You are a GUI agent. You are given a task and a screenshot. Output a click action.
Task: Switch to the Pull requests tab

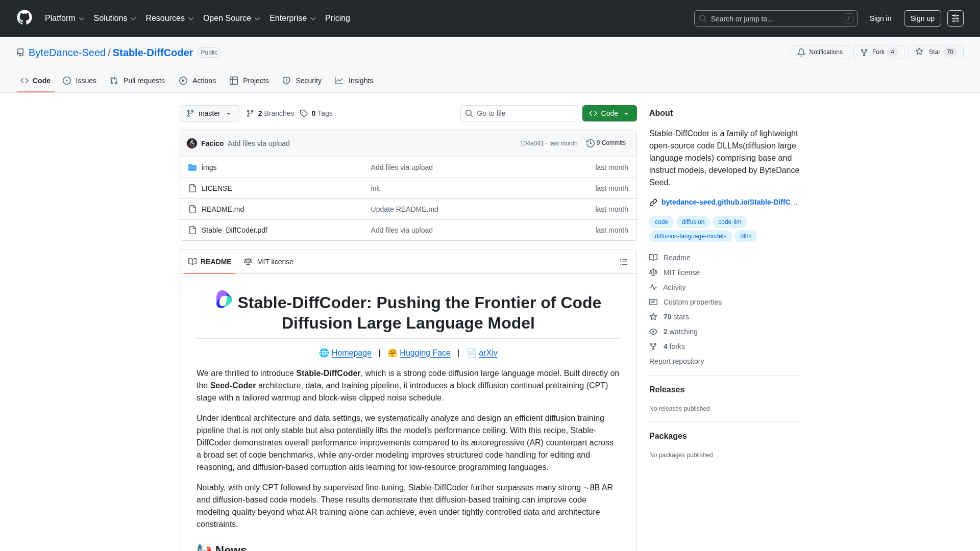pos(137,81)
